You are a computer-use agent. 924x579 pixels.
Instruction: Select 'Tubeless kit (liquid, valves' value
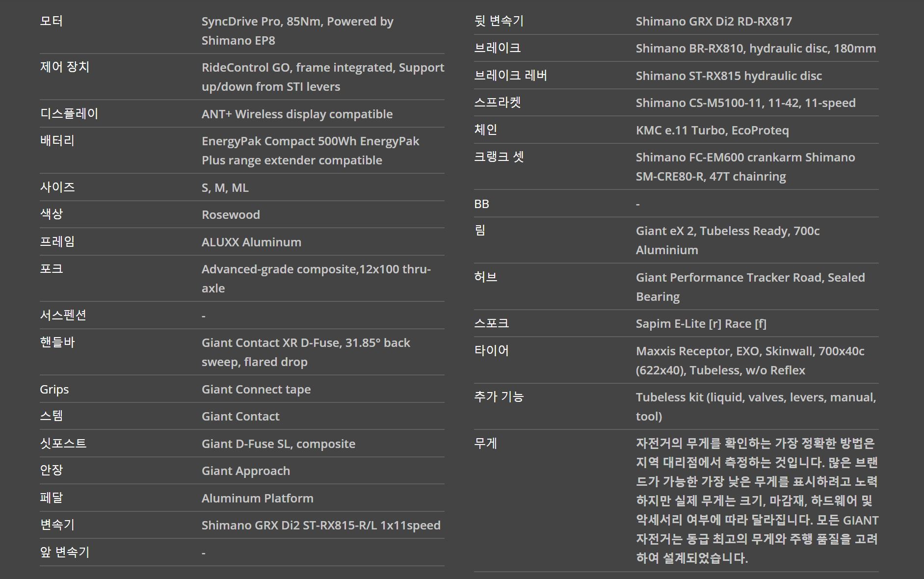click(x=711, y=397)
